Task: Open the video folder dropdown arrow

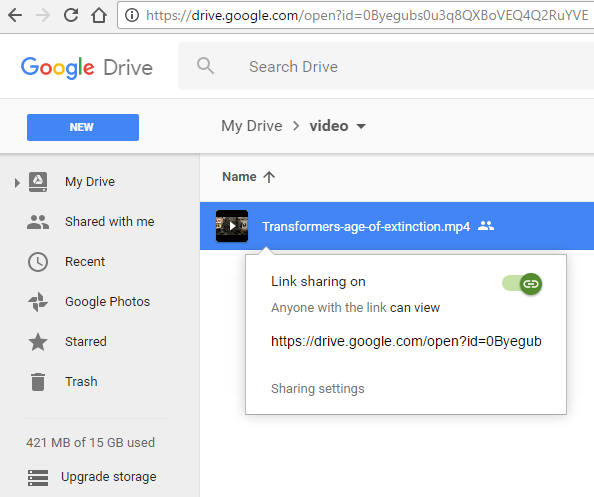Action: pos(361,126)
